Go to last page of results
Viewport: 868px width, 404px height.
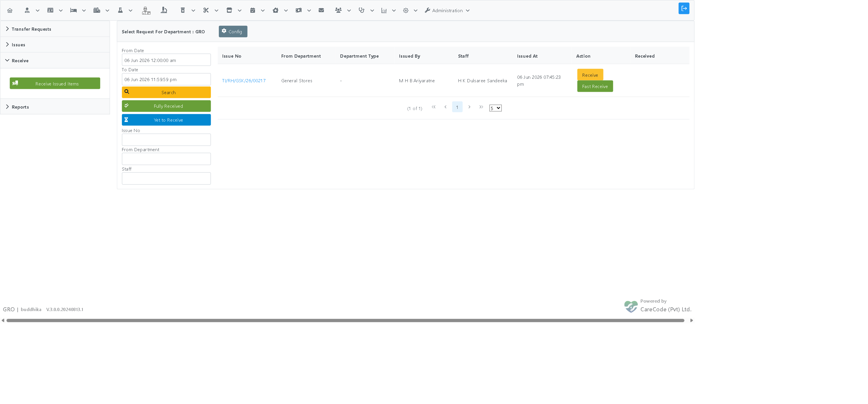coord(481,107)
